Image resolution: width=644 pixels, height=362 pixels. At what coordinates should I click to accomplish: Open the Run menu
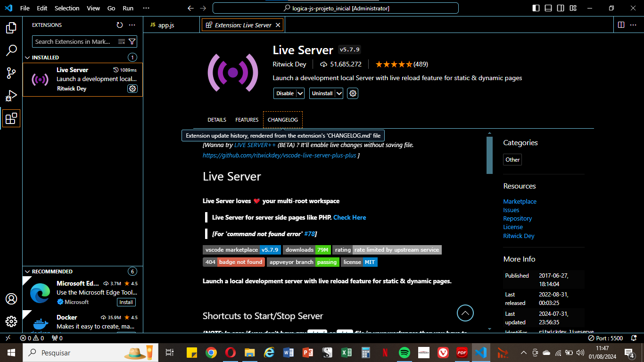tap(128, 8)
